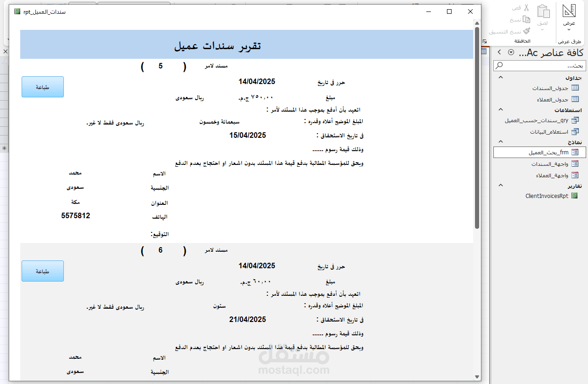Viewport: 588px width, 384px height.
Task: Click the datasheet icon beside the report window
Action: click(x=484, y=51)
